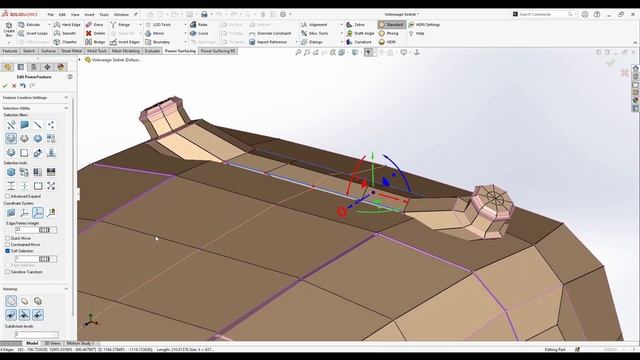Switch to the Sketch tab

pos(29,51)
